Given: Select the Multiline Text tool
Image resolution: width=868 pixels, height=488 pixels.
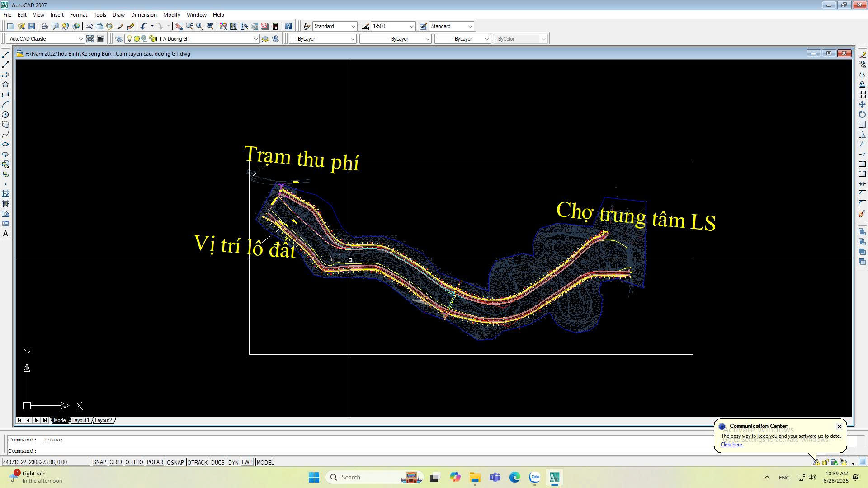Looking at the screenshot, I should click(x=5, y=234).
